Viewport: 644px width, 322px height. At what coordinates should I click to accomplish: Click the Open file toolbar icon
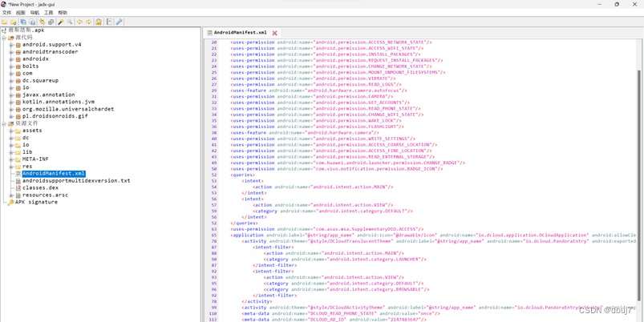[5, 22]
